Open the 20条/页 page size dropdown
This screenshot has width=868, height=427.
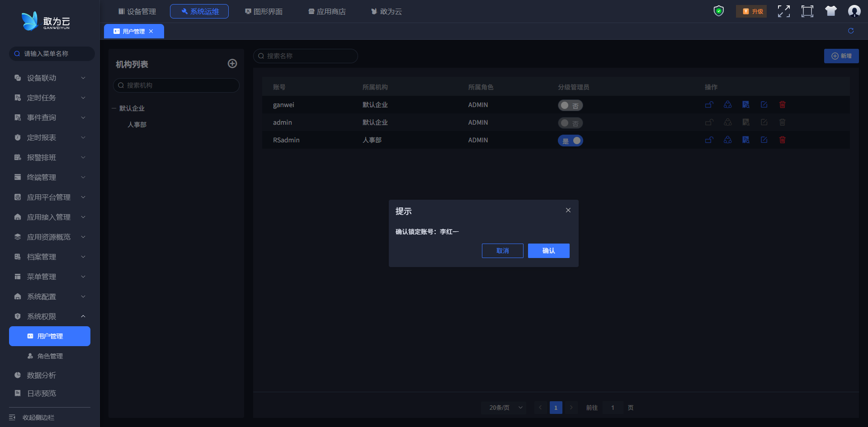(504, 408)
